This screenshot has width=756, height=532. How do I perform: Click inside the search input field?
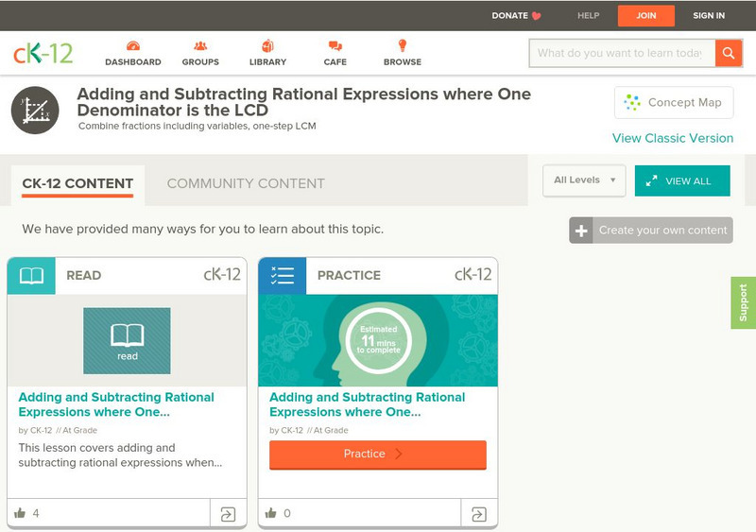tap(621, 53)
